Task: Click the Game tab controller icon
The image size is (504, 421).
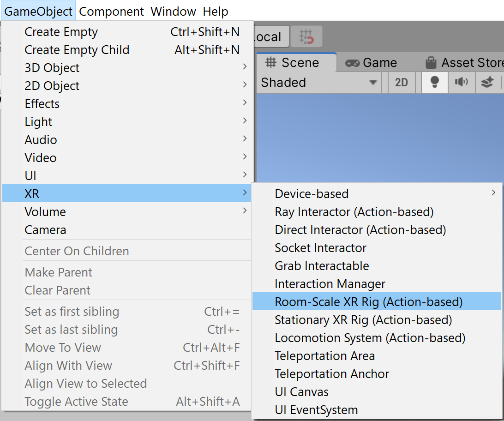Action: click(x=354, y=62)
